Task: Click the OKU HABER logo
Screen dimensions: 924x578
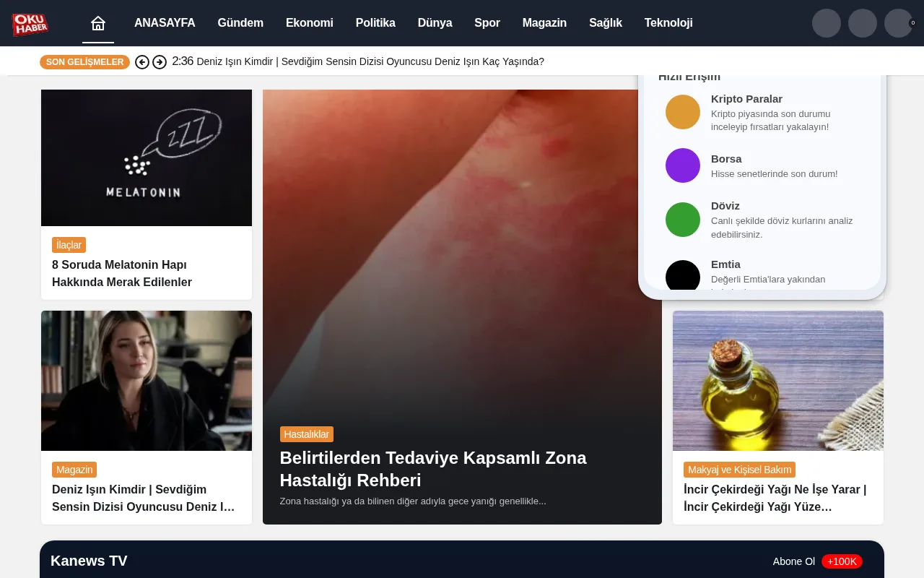Action: 30,24
